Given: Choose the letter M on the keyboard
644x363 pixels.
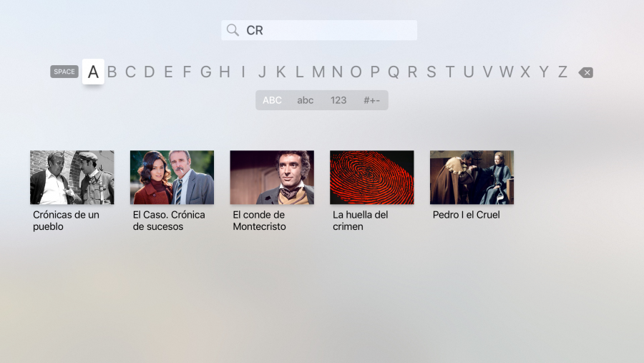Looking at the screenshot, I should coord(318,72).
